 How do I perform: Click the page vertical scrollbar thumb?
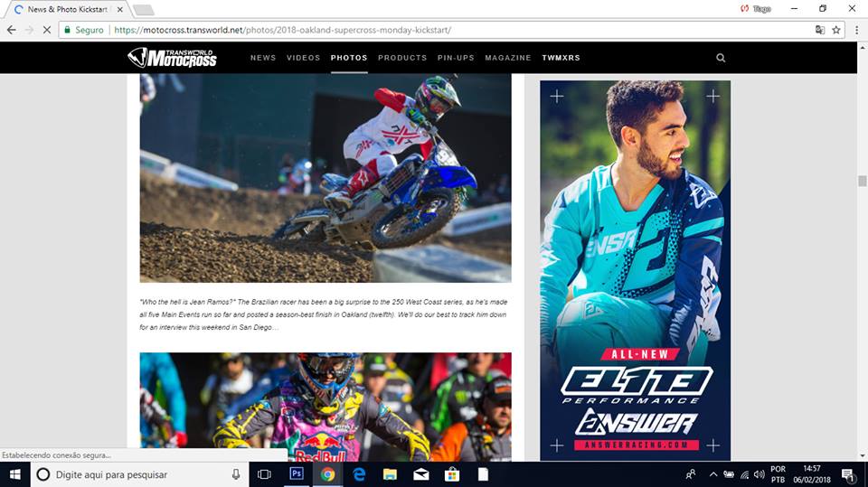(x=862, y=181)
